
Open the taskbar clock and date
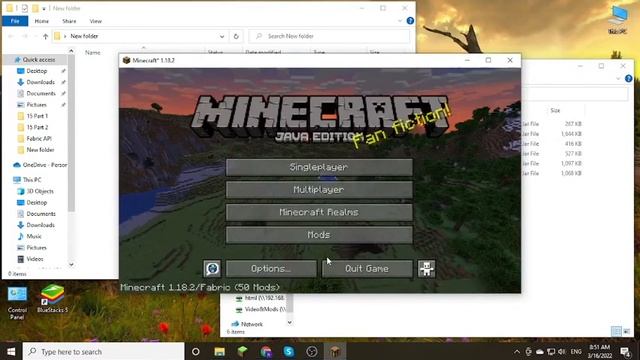tap(600, 351)
